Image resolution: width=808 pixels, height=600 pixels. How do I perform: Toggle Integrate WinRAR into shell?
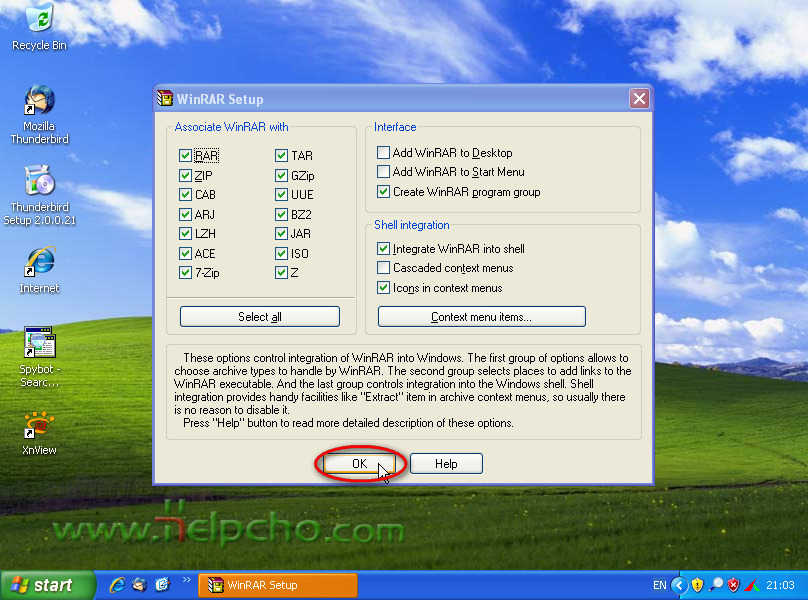point(383,248)
